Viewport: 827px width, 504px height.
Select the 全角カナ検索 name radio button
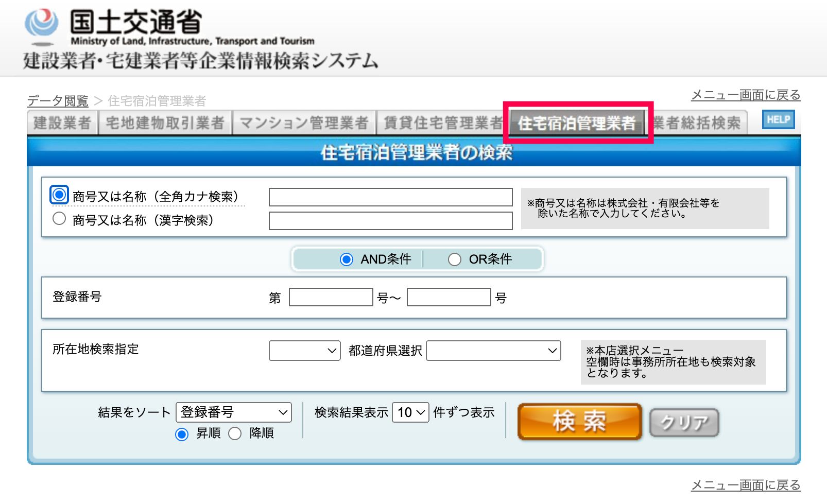pos(59,195)
